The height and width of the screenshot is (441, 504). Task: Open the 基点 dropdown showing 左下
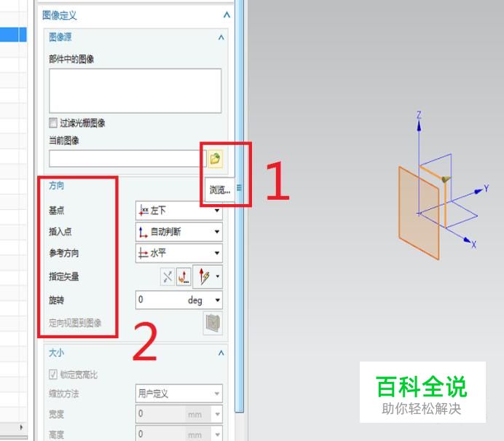coord(179,211)
